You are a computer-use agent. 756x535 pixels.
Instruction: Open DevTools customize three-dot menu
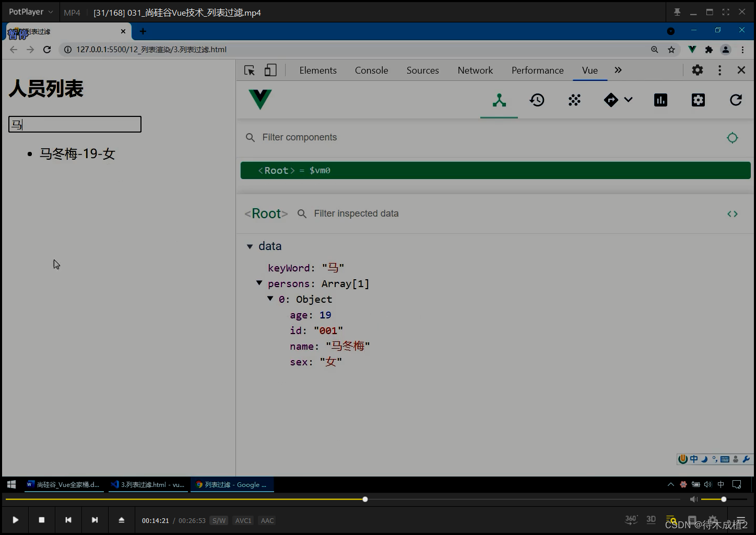pyautogui.click(x=719, y=70)
